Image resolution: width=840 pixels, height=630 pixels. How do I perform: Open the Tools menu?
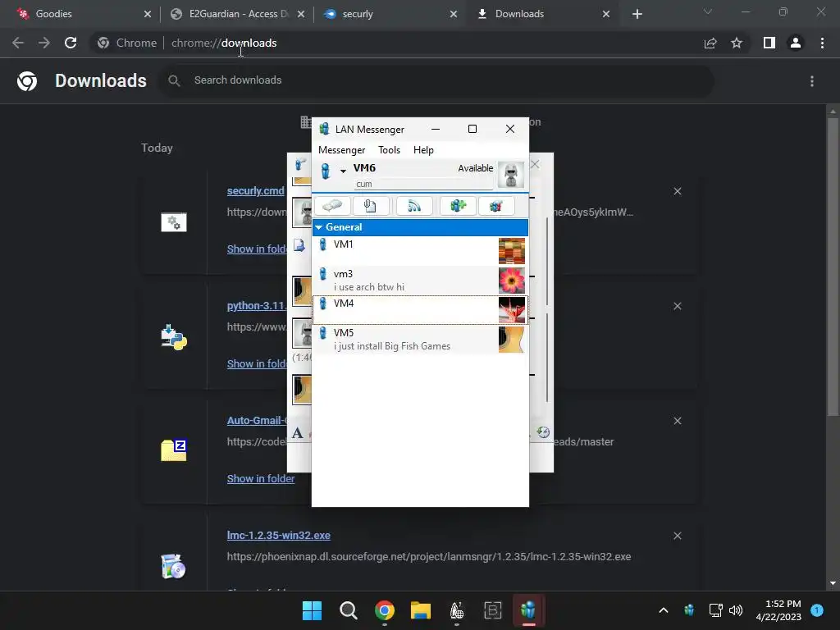[389, 150]
